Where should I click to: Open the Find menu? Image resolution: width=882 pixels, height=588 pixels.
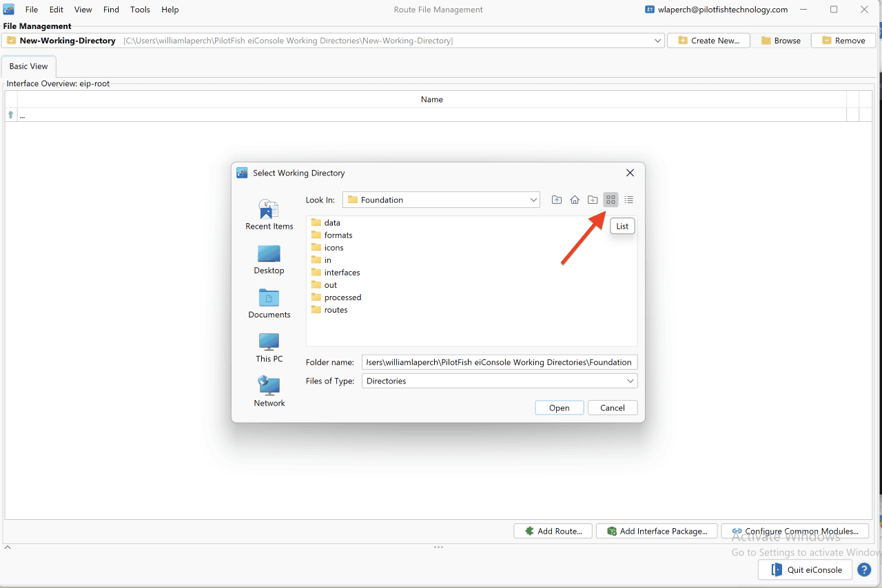pyautogui.click(x=111, y=10)
